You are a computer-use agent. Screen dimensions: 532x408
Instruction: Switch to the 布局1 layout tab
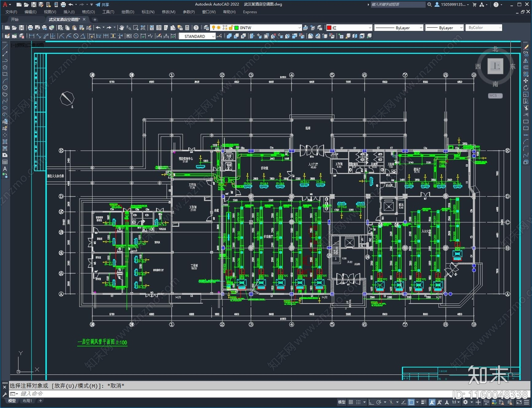point(27,401)
